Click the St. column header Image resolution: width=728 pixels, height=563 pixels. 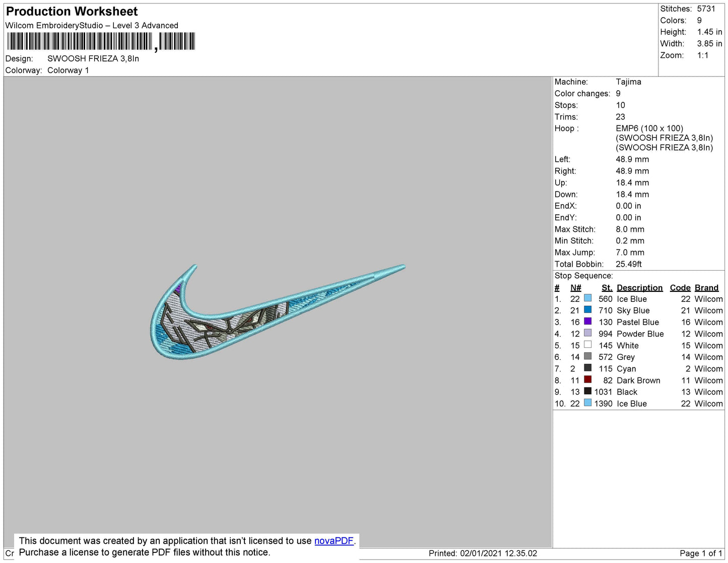click(607, 288)
